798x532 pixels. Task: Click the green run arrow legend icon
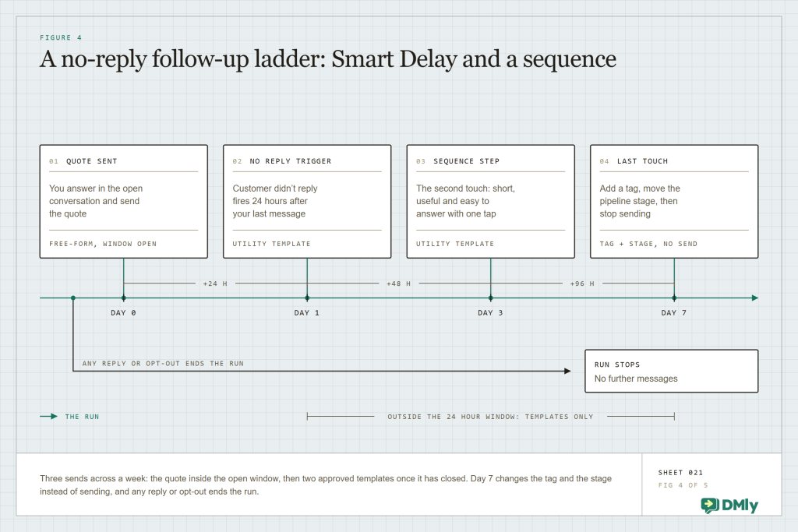click(x=49, y=417)
